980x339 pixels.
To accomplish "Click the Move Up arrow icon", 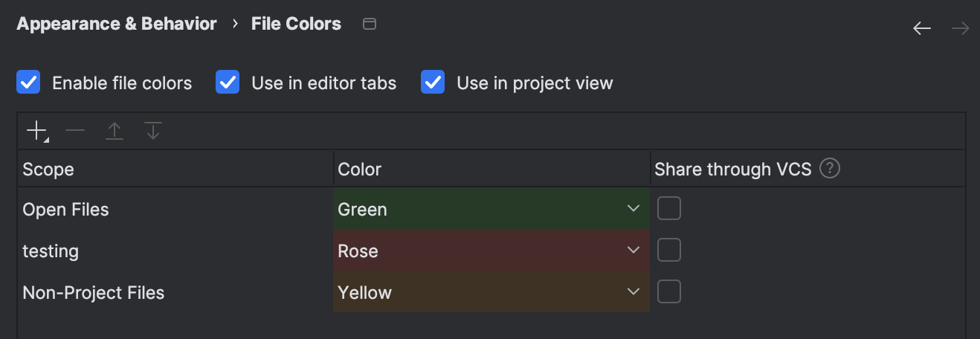I will click(114, 132).
